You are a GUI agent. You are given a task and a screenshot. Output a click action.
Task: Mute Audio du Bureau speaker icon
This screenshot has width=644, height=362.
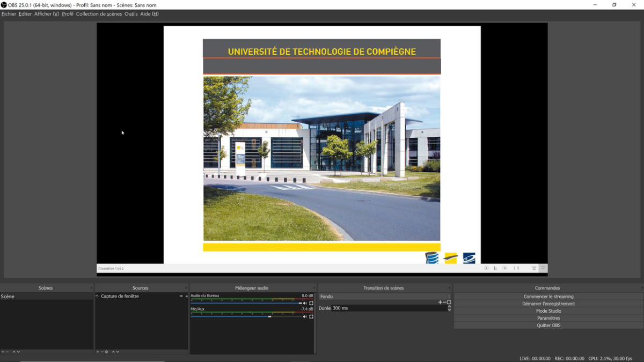coord(305,303)
